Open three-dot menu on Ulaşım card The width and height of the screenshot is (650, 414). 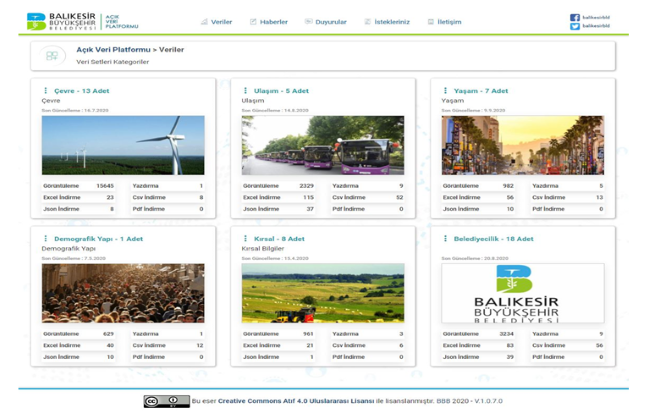(x=245, y=91)
